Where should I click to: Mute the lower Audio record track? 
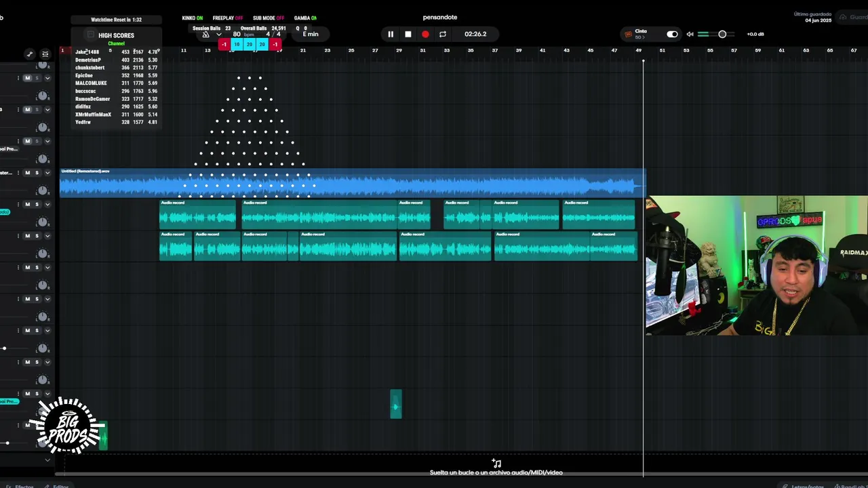tap(28, 236)
